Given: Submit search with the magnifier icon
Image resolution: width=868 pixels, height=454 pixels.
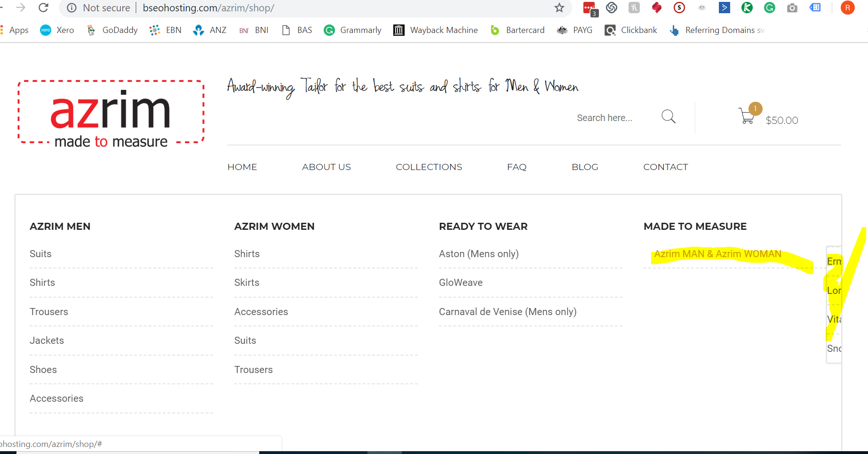Looking at the screenshot, I should [669, 116].
